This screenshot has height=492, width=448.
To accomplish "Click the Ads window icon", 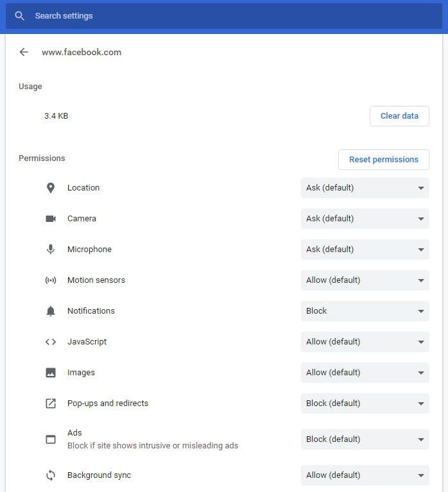I will (x=51, y=439).
